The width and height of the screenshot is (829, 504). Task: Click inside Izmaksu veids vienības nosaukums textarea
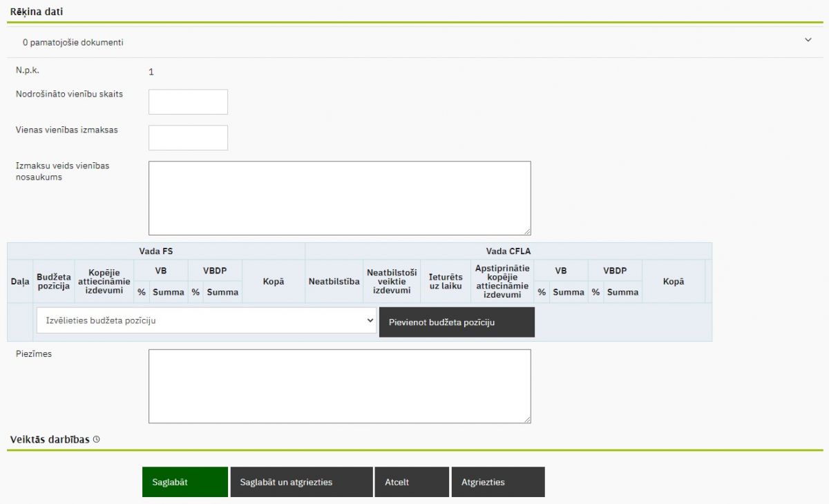tap(339, 198)
